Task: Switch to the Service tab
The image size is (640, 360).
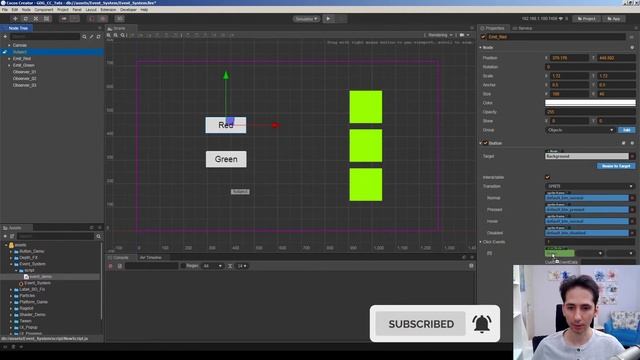Action: pyautogui.click(x=522, y=28)
